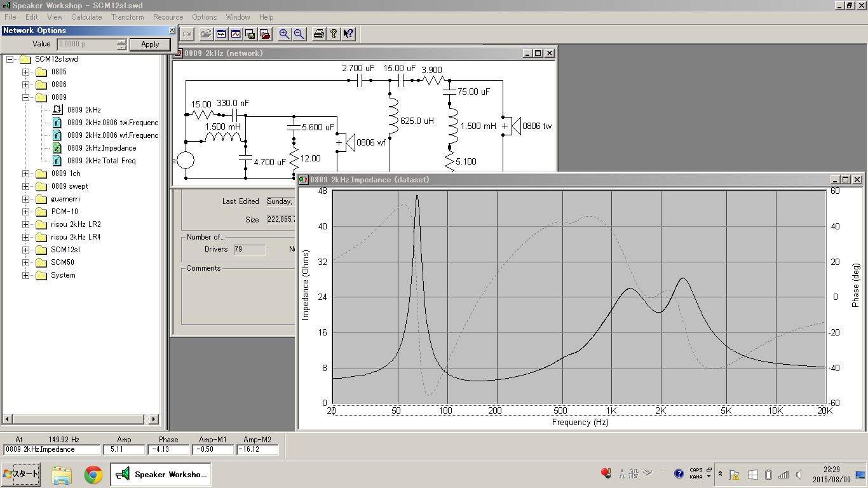Zoom out with the magnifier minus icon

point(299,34)
